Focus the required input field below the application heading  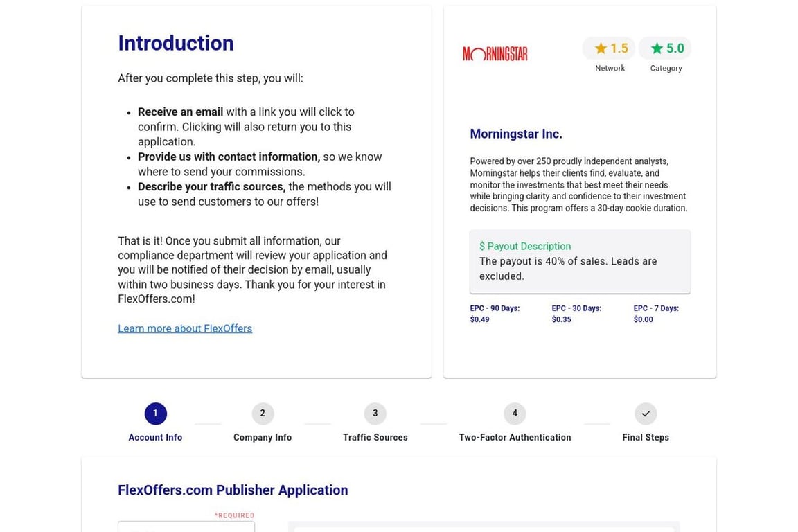[x=186, y=527]
